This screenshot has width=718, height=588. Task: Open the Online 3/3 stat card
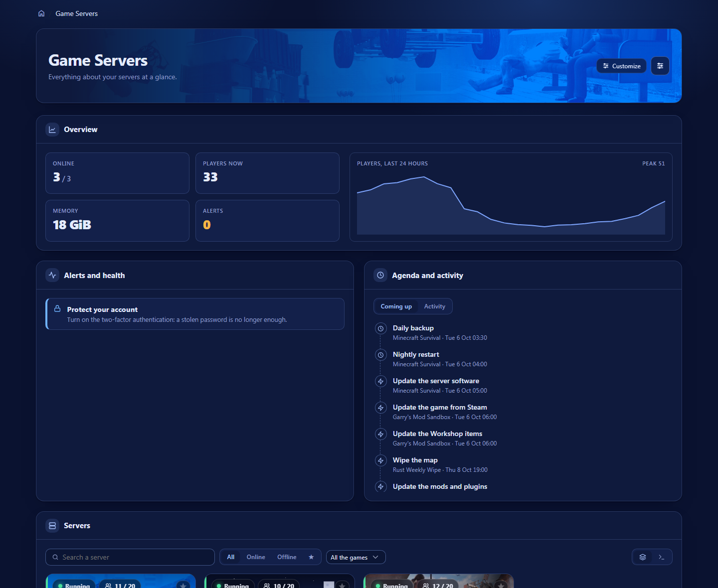117,173
